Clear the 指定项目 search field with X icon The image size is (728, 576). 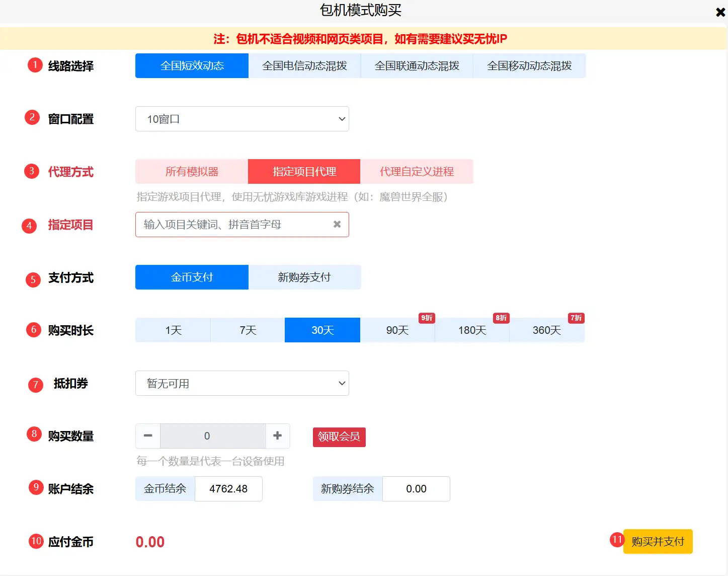[x=337, y=225]
